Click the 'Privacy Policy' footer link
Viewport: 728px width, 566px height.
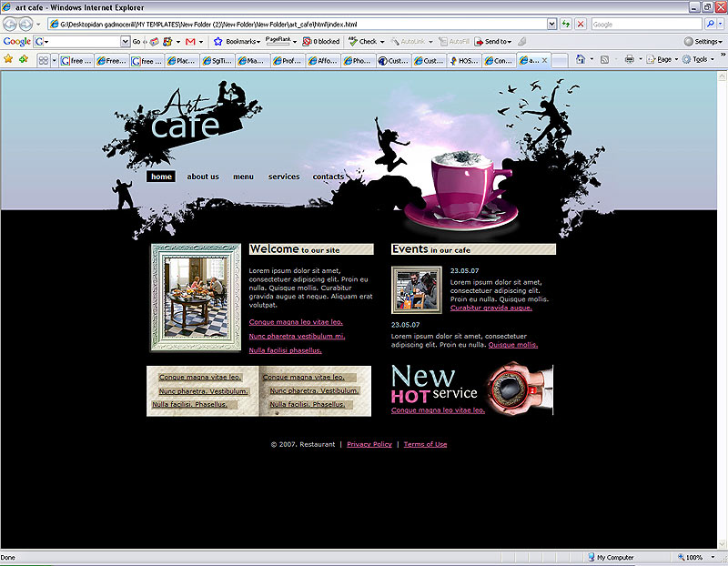coord(369,444)
